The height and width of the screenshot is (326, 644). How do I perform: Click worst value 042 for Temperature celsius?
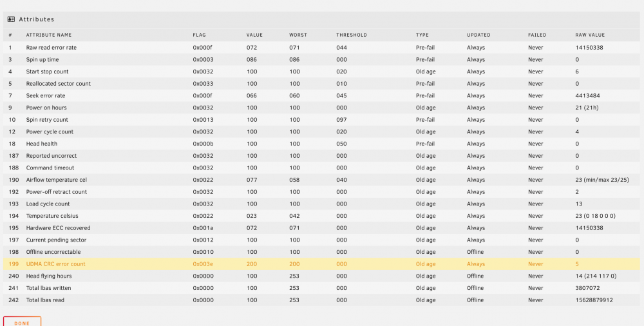tap(294, 216)
